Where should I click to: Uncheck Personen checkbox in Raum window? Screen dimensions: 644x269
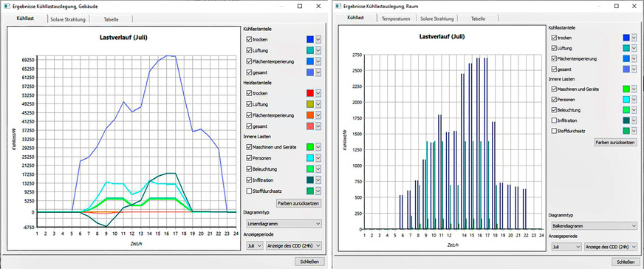[554, 99]
